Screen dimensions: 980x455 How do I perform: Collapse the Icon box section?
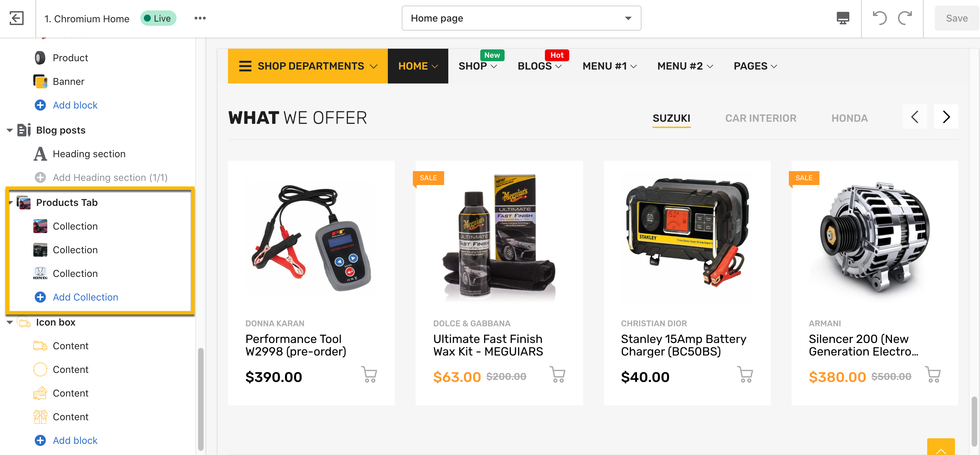click(x=9, y=322)
